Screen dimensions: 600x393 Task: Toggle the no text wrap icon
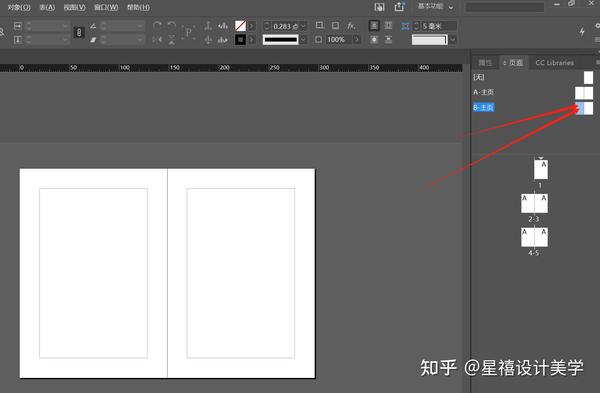tap(374, 26)
